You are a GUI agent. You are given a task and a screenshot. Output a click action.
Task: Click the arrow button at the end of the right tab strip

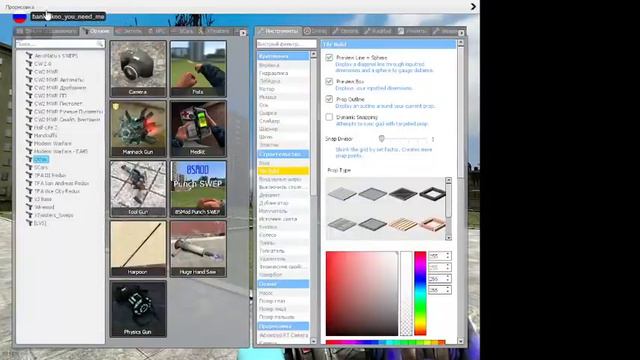[x=461, y=33]
